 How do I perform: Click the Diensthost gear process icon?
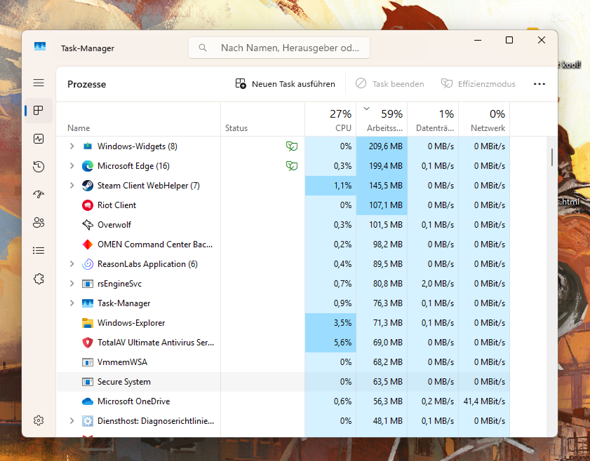(87, 421)
